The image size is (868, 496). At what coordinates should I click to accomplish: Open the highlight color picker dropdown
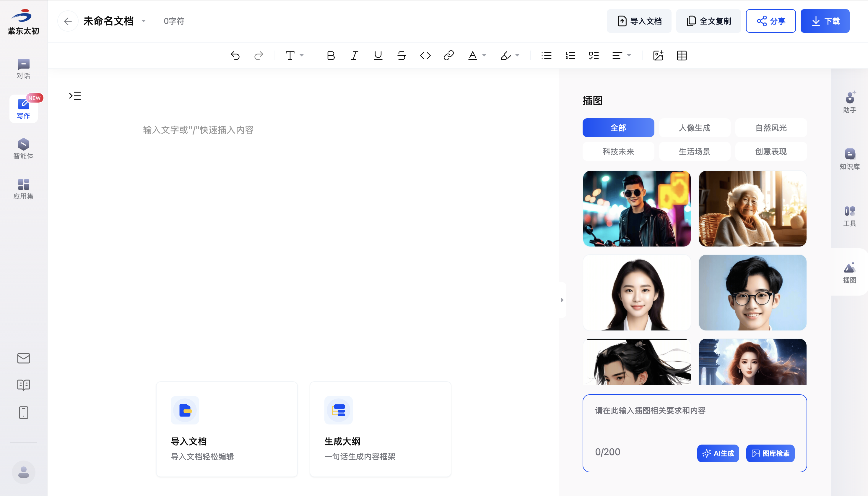coord(517,56)
